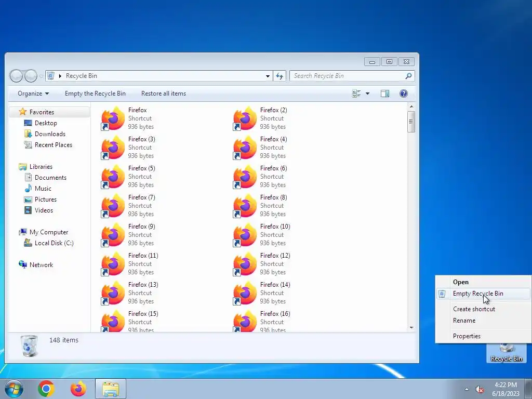The width and height of the screenshot is (532, 399).
Task: Select the Firefox (10) shortcut icon
Action: coord(245,235)
